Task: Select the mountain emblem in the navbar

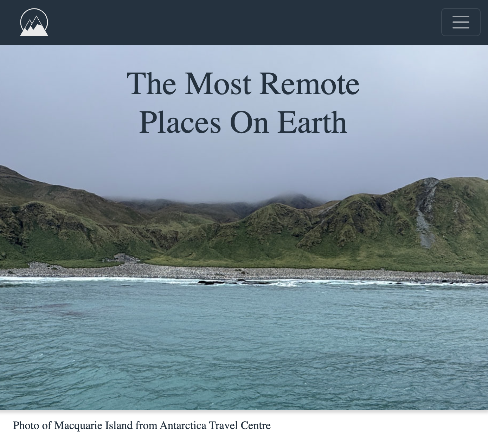Action: coord(34,22)
